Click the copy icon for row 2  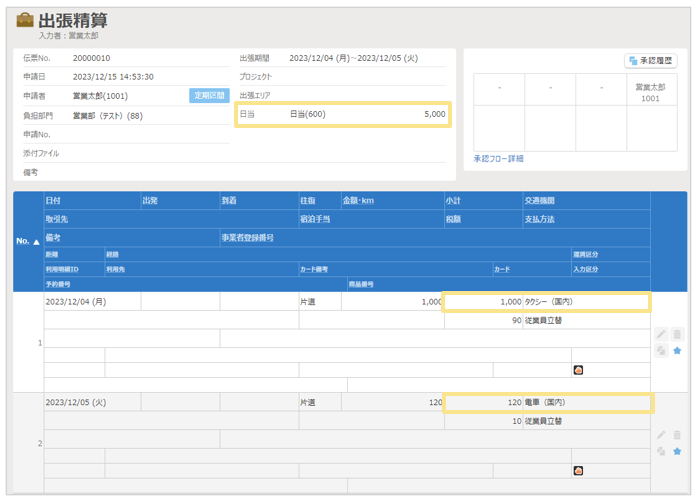tap(661, 451)
